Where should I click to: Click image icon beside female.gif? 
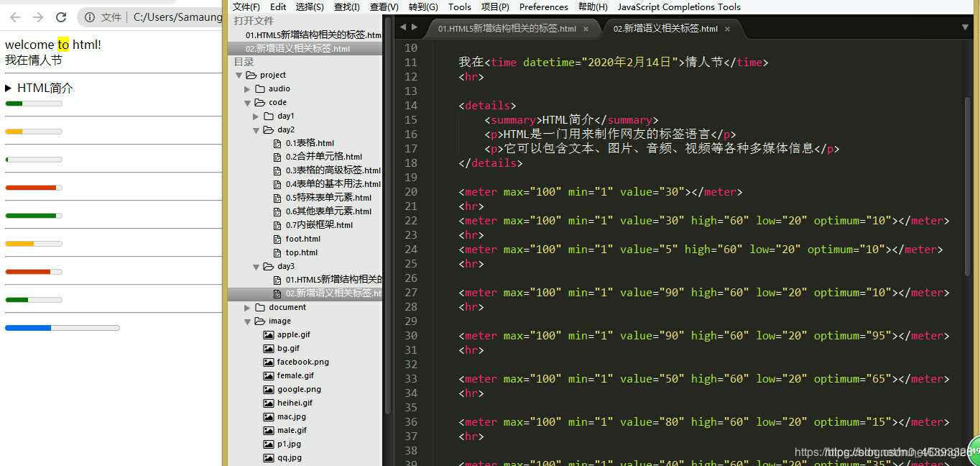click(269, 376)
